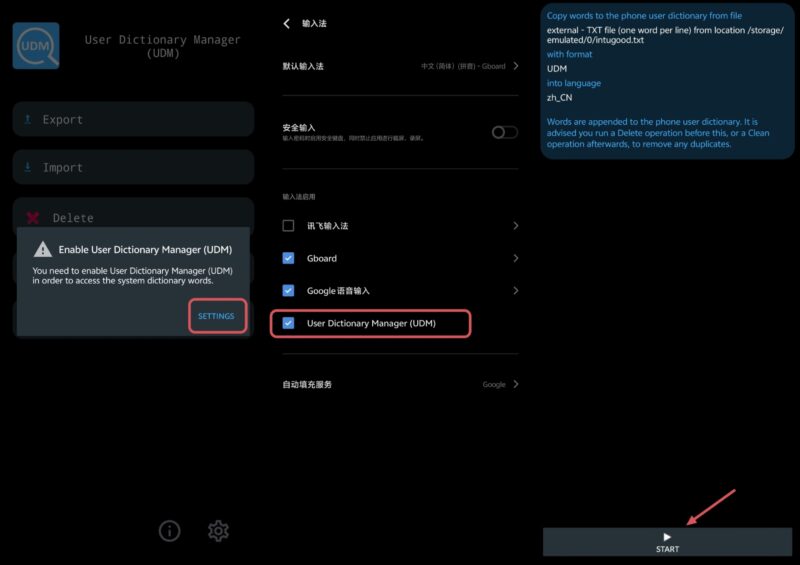Image resolution: width=800 pixels, height=565 pixels.
Task: Click the Import arrow icon
Action: (x=28, y=167)
